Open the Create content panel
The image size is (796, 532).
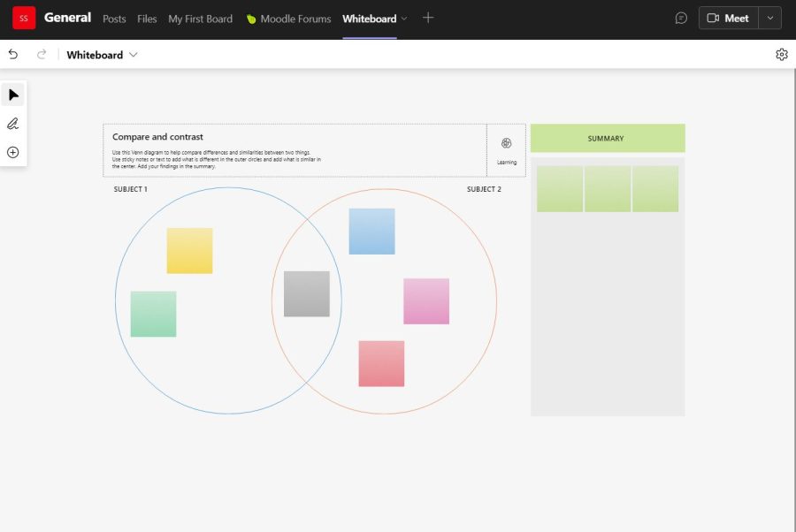12,152
